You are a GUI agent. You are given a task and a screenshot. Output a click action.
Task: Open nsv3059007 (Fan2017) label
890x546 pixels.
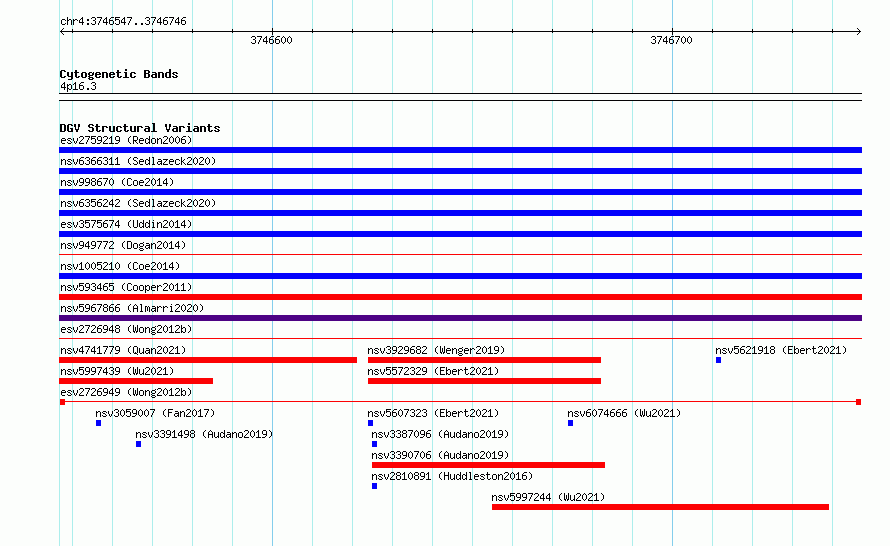tap(155, 413)
